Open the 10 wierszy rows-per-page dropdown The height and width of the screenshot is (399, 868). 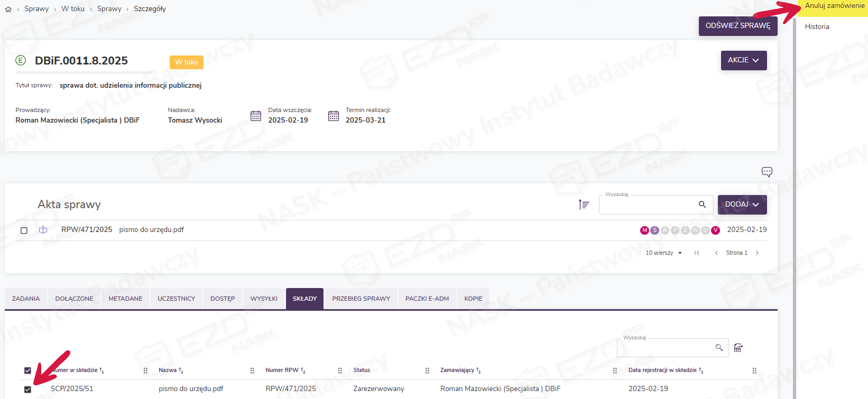663,253
